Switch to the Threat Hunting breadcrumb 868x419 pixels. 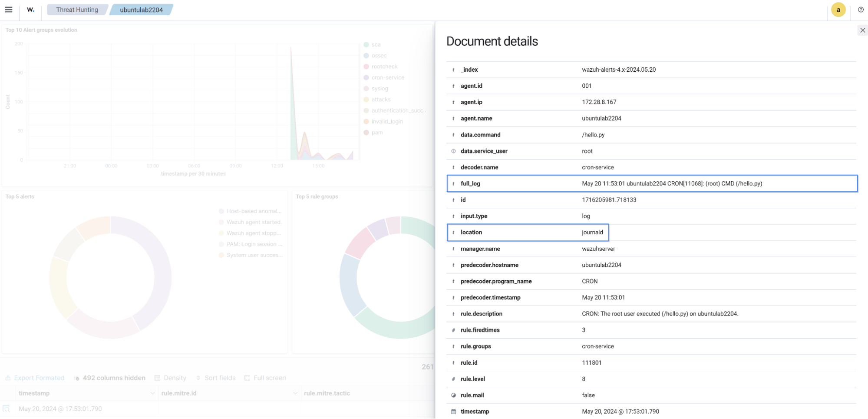[x=76, y=9]
